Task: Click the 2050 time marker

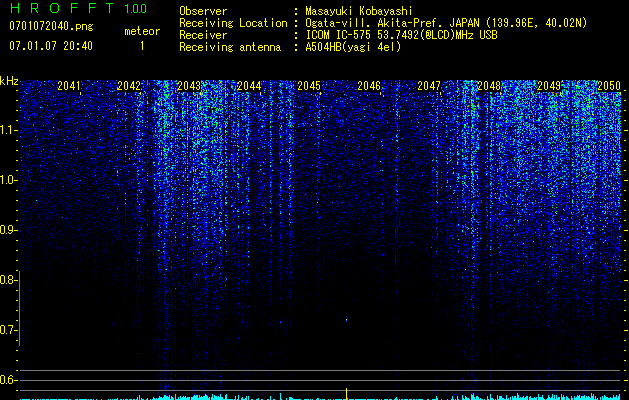Action: pyautogui.click(x=609, y=86)
